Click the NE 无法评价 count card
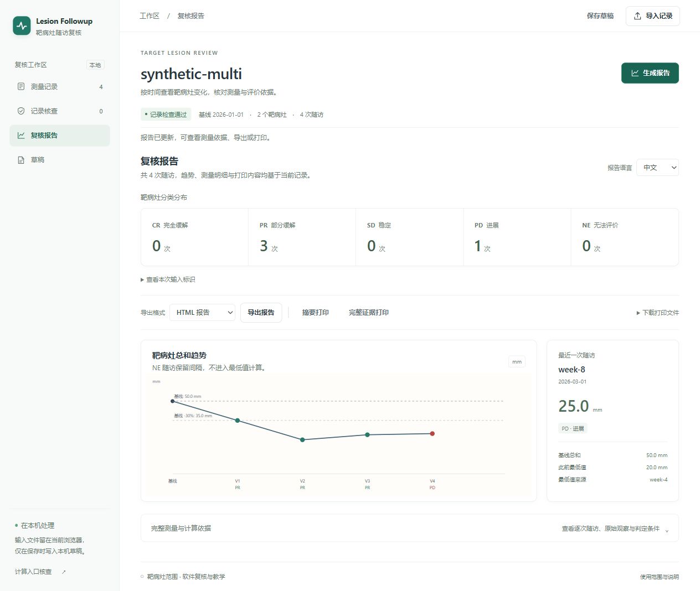 click(x=625, y=237)
